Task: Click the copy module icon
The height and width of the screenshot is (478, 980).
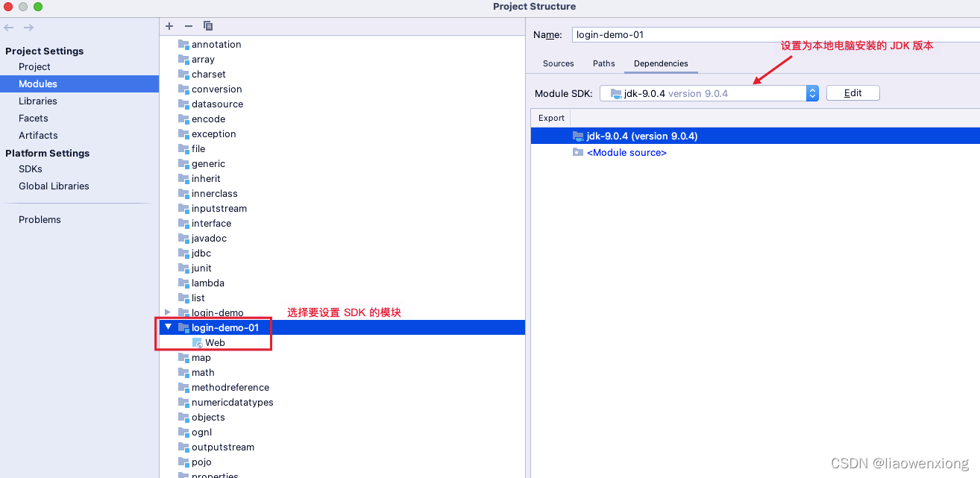Action: 208,26
